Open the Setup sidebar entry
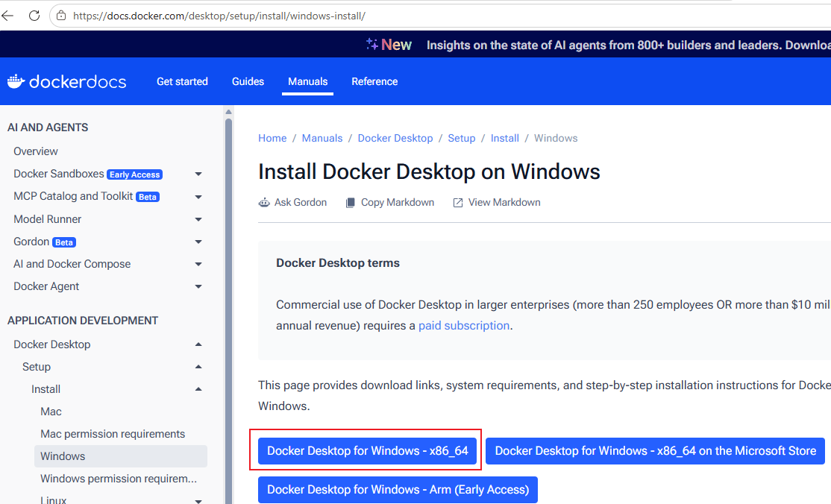 point(37,367)
